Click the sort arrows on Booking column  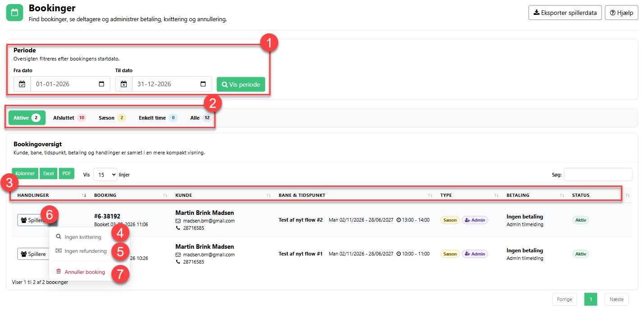pos(165,195)
